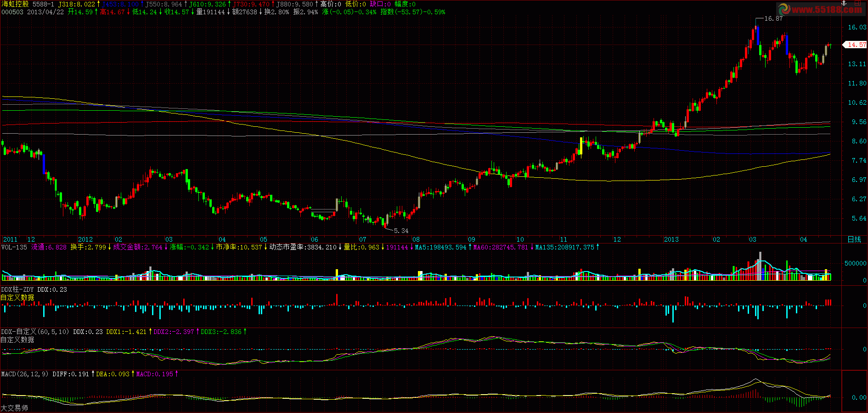Click the 08 month marker on time axis

pyautogui.click(x=416, y=239)
